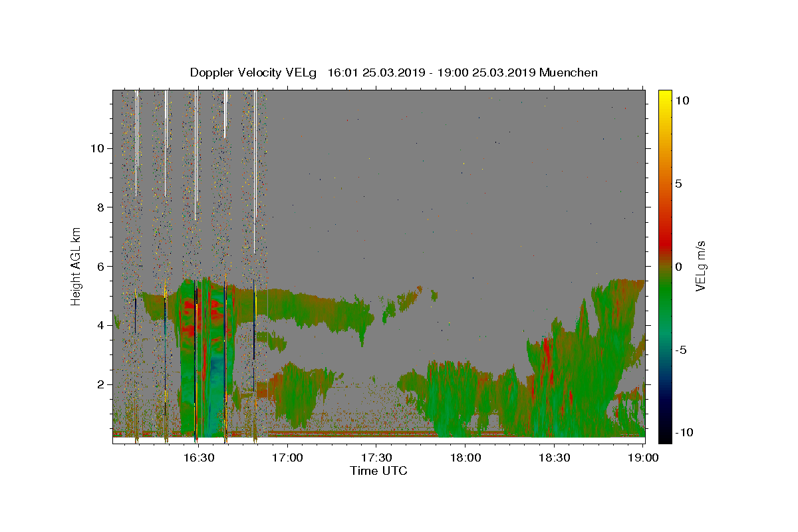Viewport: 798px width, 532px height.
Task: Click the start date '16:01 25.03.2019' in title
Action: [x=376, y=72]
